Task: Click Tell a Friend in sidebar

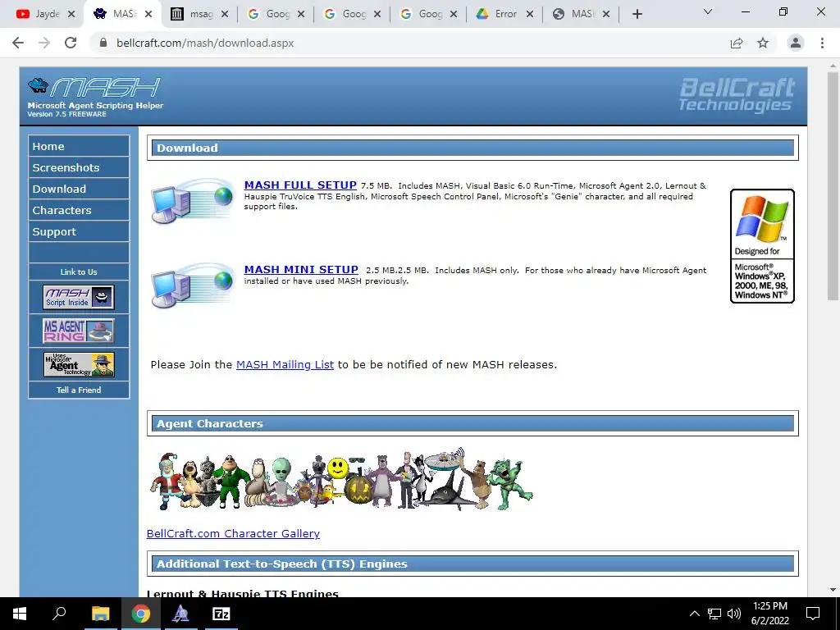Action: pos(79,390)
